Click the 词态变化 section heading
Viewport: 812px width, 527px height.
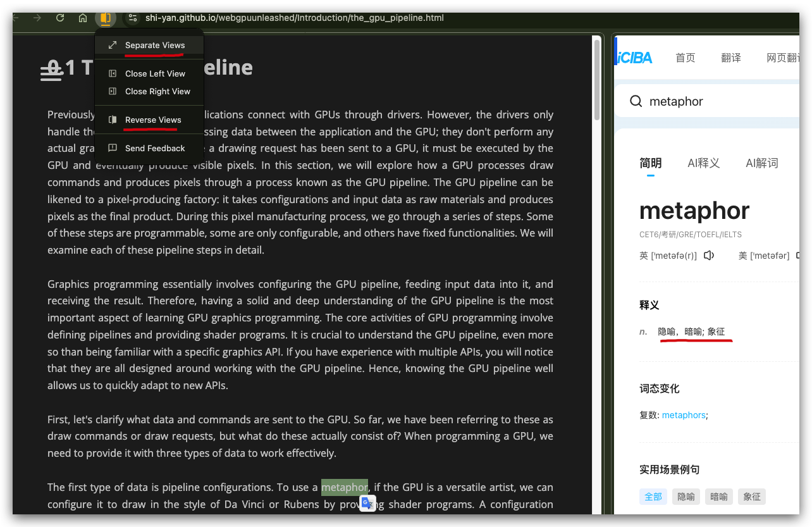[x=660, y=388]
